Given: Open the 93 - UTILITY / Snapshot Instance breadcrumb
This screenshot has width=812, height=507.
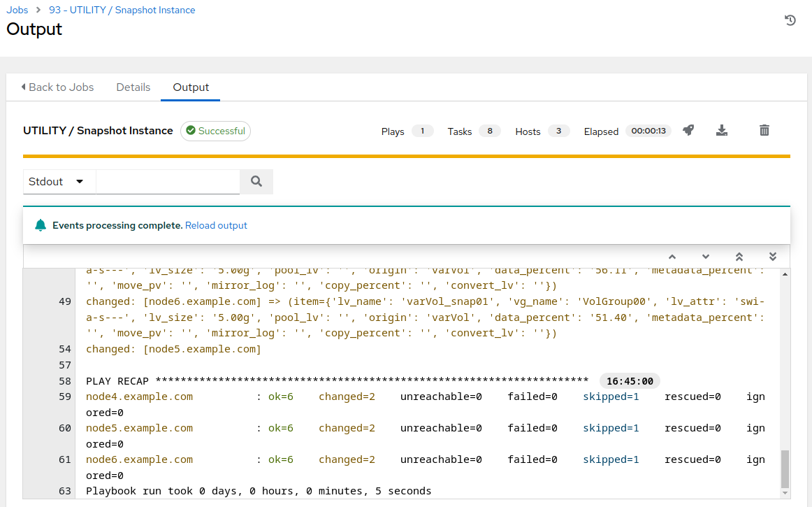Looking at the screenshot, I should point(122,10).
